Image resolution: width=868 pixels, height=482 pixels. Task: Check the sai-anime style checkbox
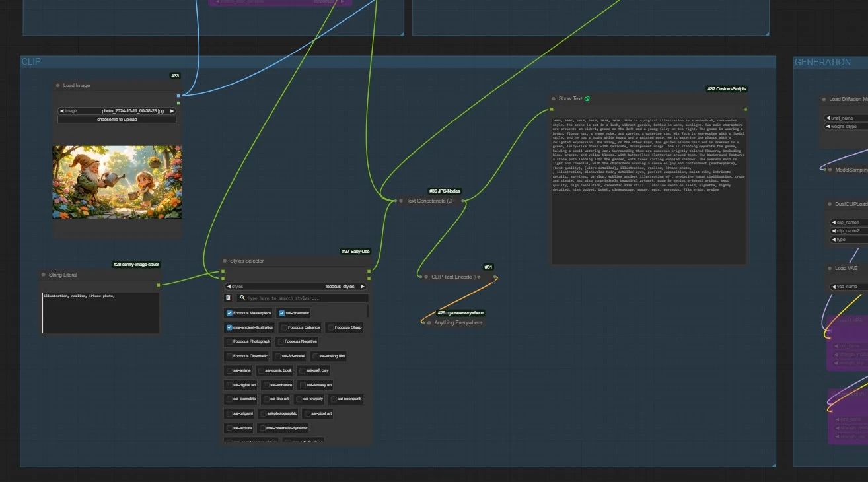click(x=229, y=370)
